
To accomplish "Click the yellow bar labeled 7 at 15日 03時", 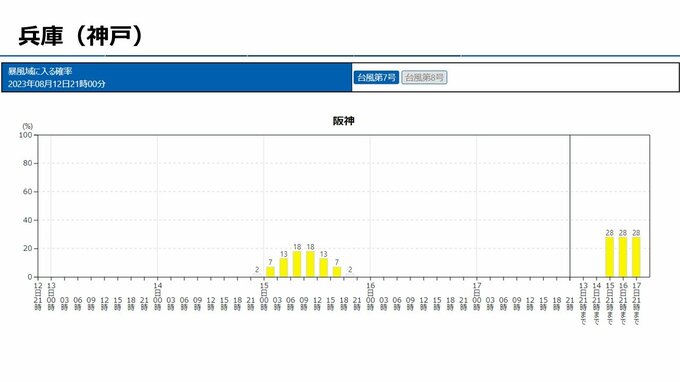I will click(270, 272).
